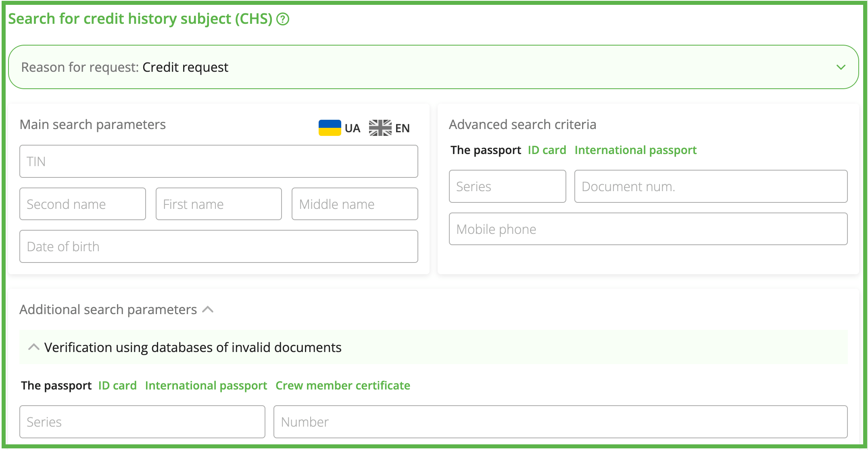Choose Crew member certificate document type

point(342,385)
